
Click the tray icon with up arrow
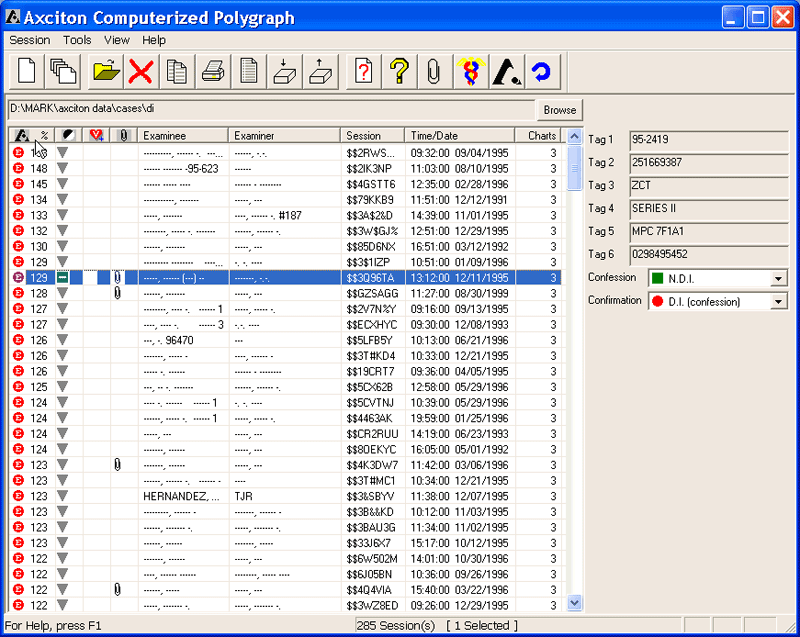(x=320, y=71)
